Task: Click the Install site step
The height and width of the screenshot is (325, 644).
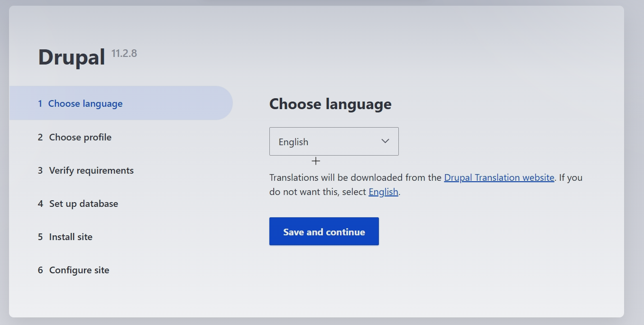Action: [71, 237]
